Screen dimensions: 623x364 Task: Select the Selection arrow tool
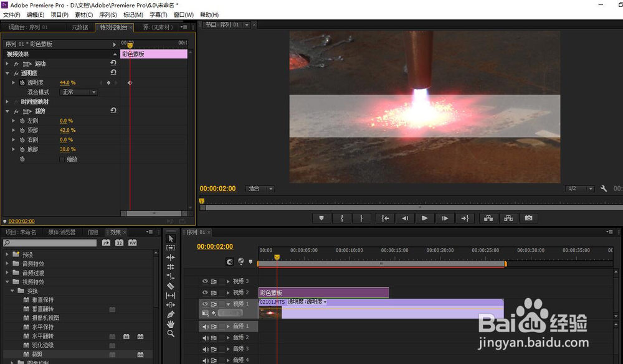pyautogui.click(x=171, y=238)
